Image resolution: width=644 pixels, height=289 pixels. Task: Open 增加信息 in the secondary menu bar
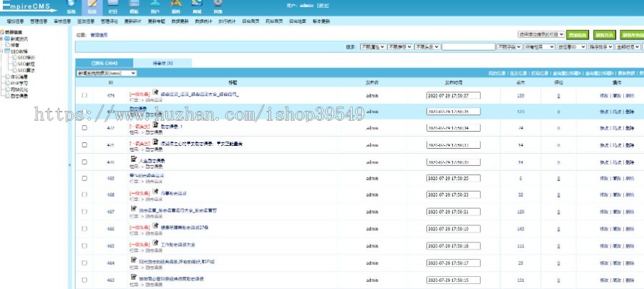click(x=15, y=21)
